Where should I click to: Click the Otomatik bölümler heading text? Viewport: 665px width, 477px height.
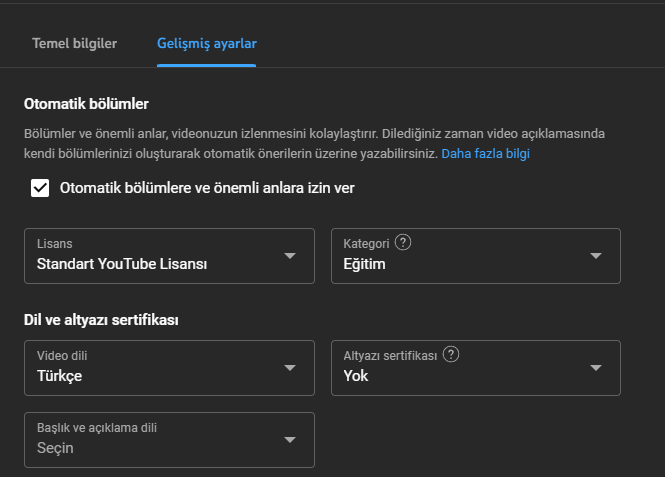click(86, 104)
